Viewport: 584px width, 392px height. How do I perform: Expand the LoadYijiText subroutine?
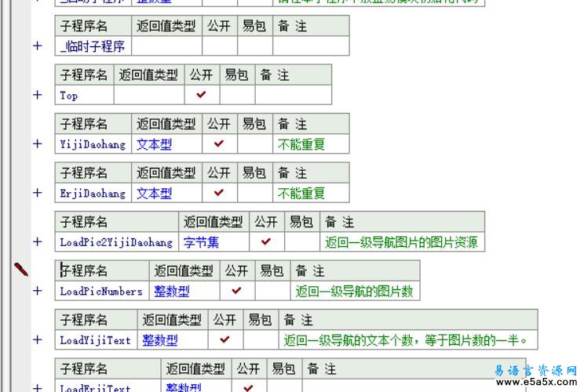click(x=37, y=340)
